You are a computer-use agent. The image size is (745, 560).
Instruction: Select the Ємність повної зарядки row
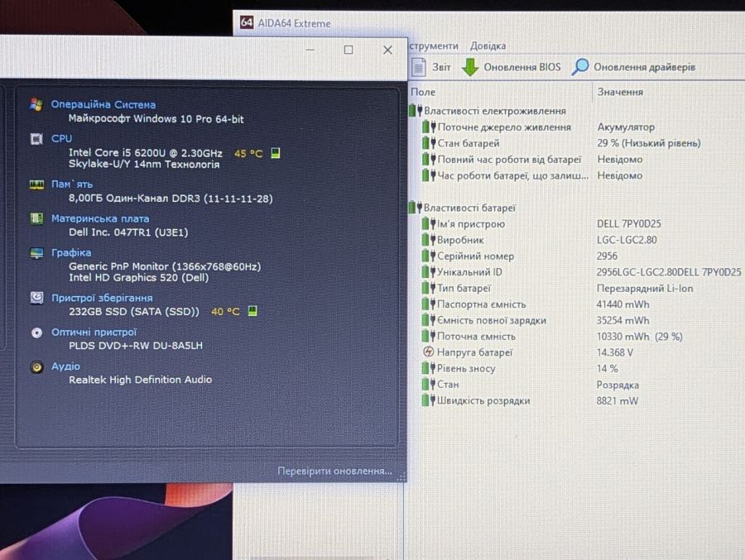click(x=536, y=320)
